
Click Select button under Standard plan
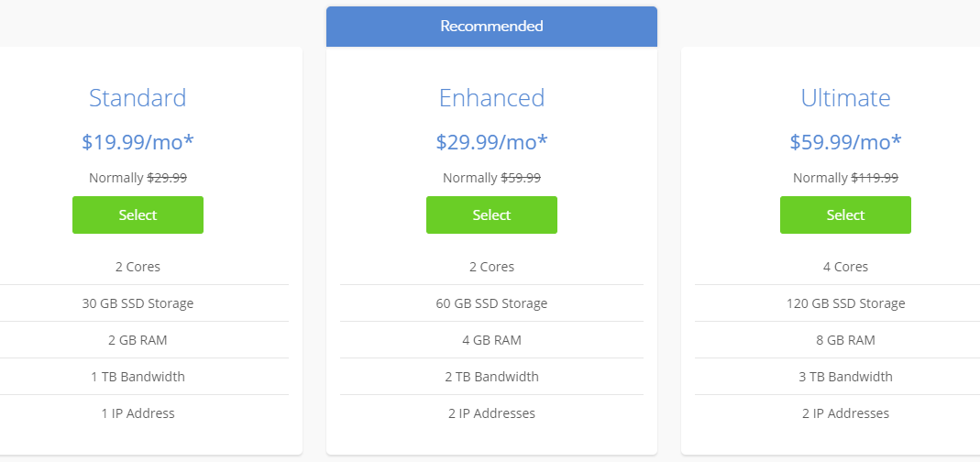point(138,215)
